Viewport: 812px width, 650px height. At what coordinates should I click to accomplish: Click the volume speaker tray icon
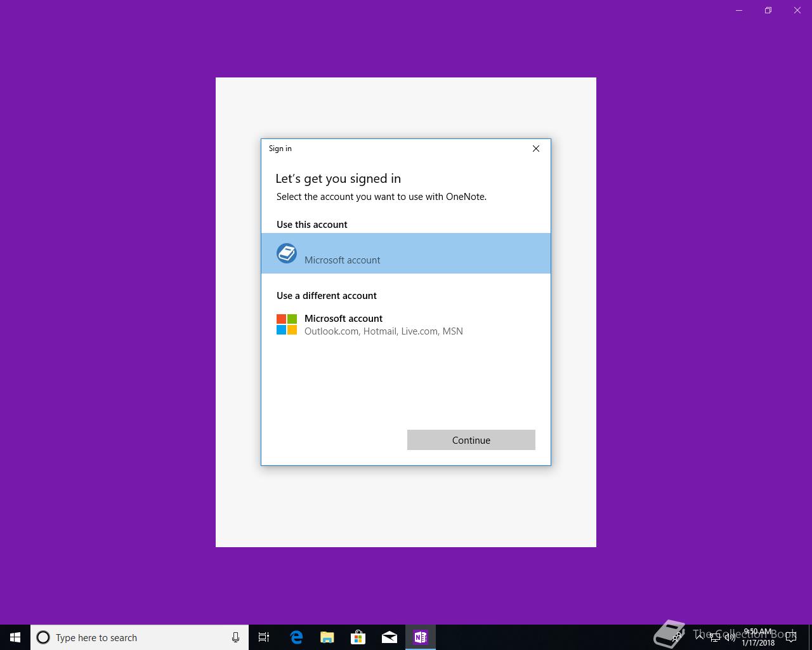(730, 637)
